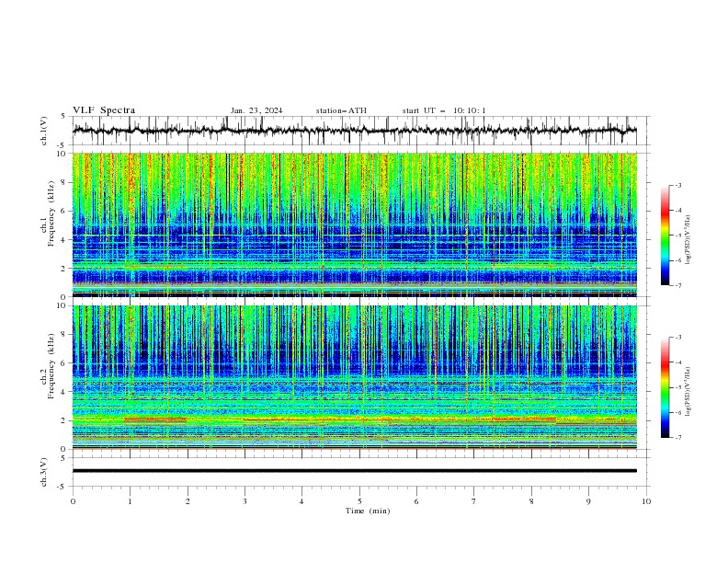Click the 'Time (min)' axis label
Image resolution: width=728 pixels, height=563 pixels.
pyautogui.click(x=368, y=511)
